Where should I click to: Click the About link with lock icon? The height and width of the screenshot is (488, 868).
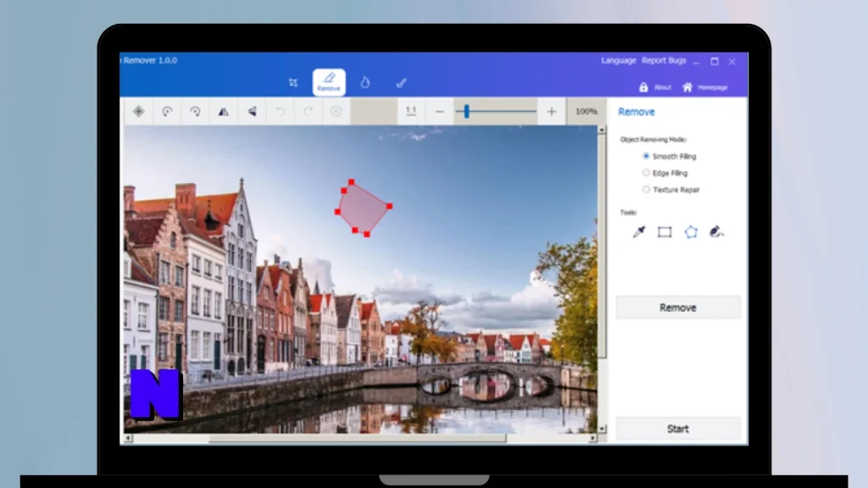655,87
